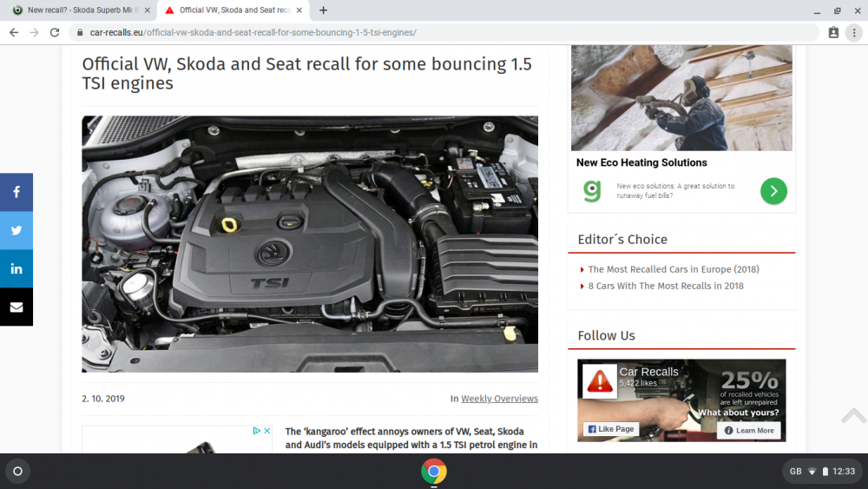Click the scroll-to-top chevron arrow
The width and height of the screenshot is (868, 489).
pos(853,416)
